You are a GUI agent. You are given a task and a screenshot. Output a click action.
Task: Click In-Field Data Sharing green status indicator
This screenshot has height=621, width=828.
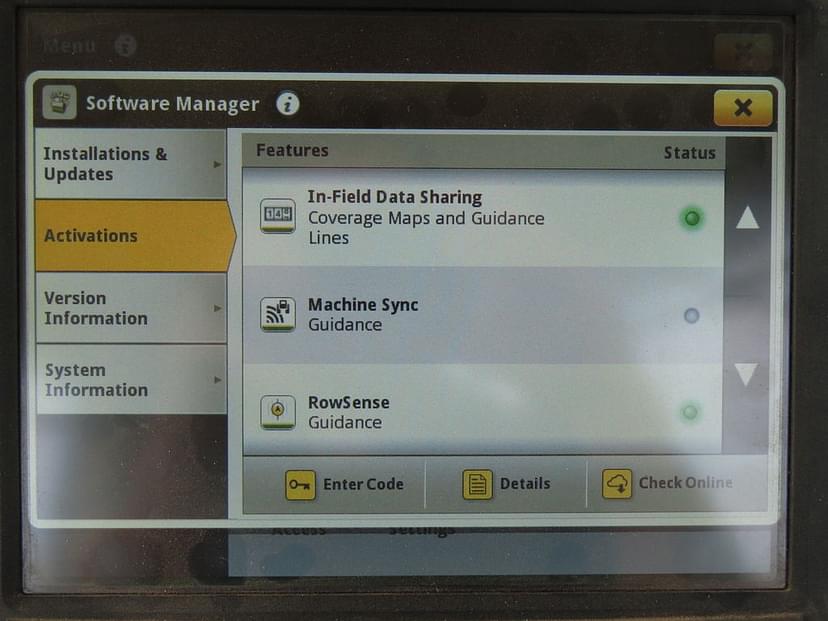(x=692, y=218)
